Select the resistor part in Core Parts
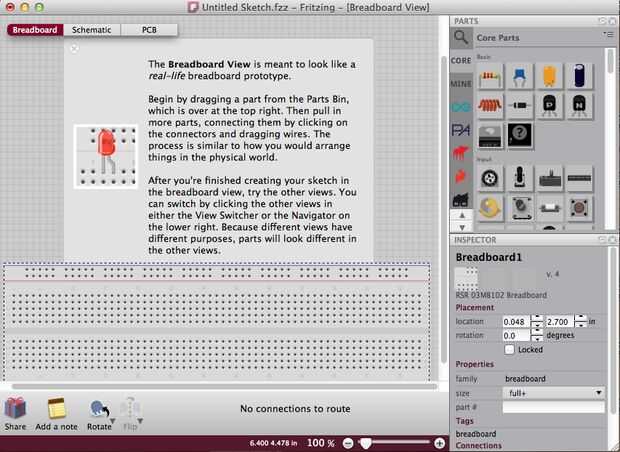The width and height of the screenshot is (620, 452). tap(490, 77)
